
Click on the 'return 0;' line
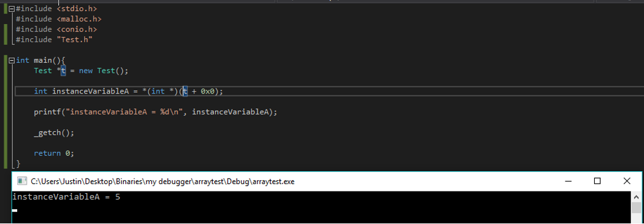[x=54, y=153]
